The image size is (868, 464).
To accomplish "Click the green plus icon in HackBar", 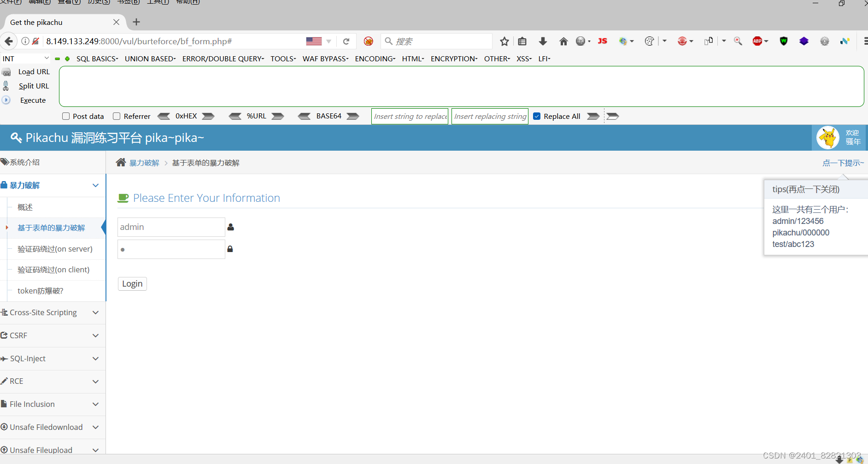I will click(67, 59).
